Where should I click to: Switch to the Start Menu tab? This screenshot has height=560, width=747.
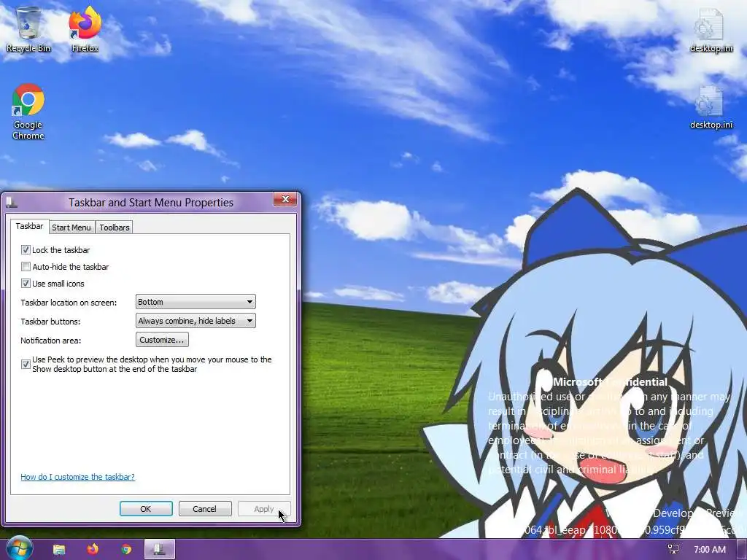tap(71, 227)
